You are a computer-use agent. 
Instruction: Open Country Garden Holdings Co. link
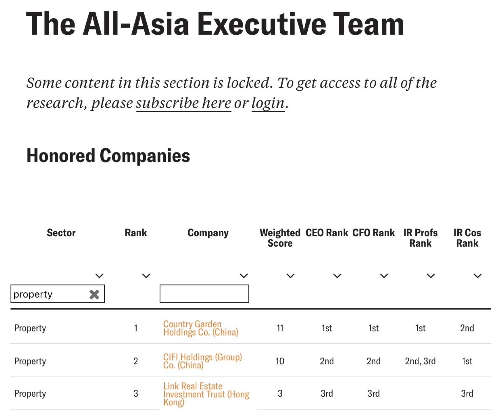[201, 328]
